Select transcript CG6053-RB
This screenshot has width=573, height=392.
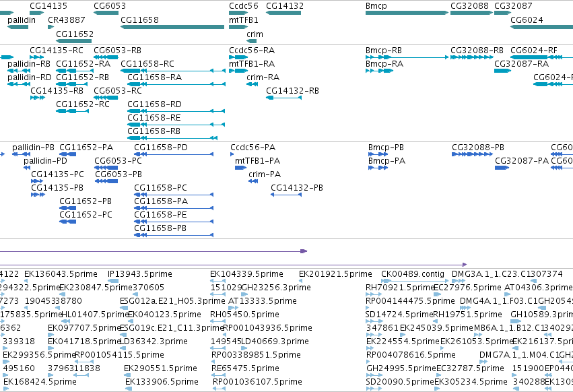(x=106, y=57)
